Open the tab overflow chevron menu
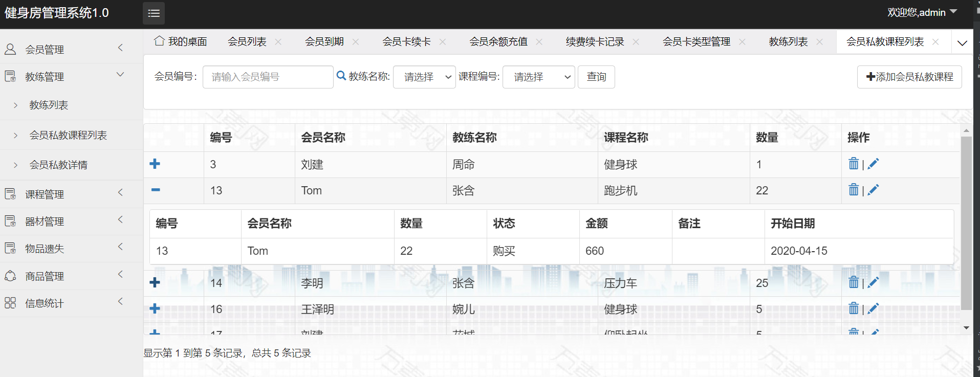 (962, 42)
